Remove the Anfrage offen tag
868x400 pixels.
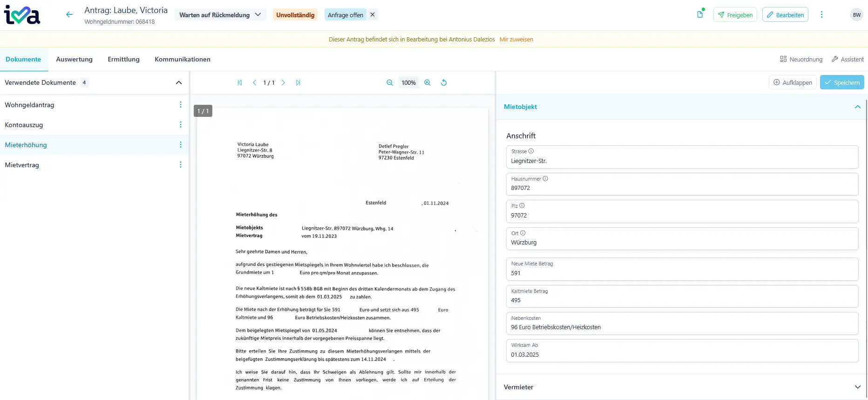coord(373,14)
